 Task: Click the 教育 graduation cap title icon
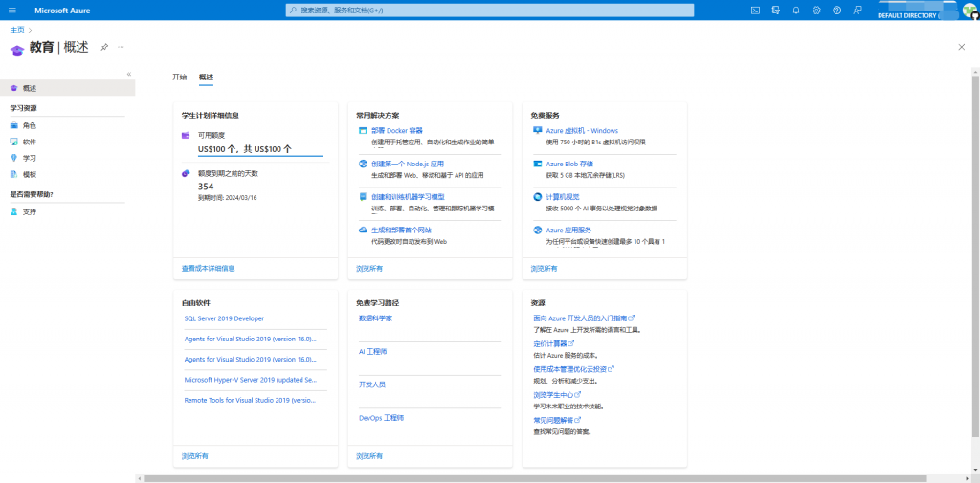[17, 50]
